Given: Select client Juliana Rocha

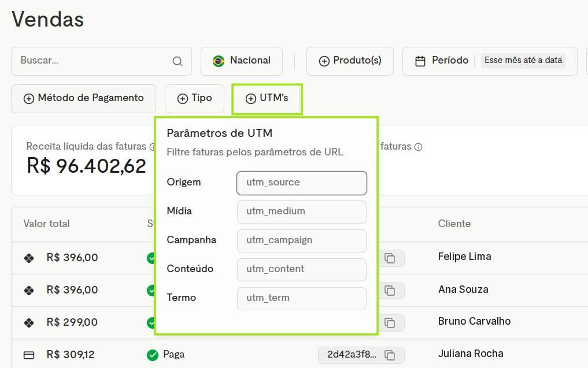Looking at the screenshot, I should (x=471, y=354).
